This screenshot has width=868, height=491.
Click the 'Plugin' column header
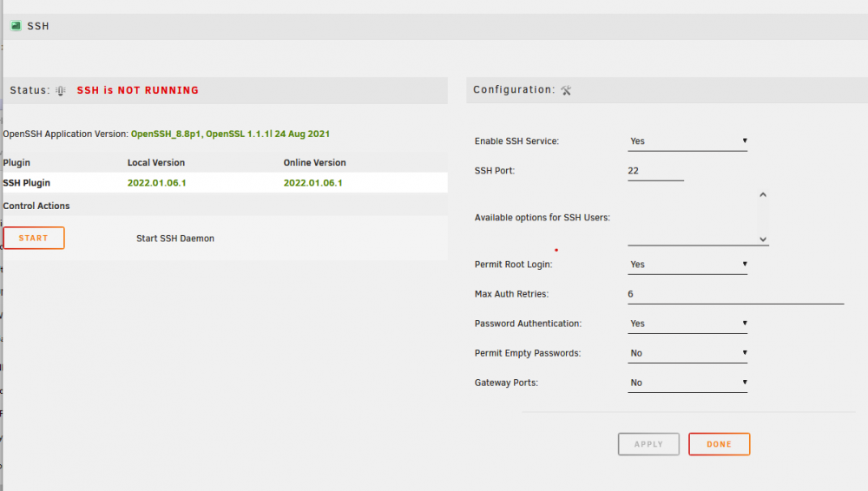click(16, 163)
